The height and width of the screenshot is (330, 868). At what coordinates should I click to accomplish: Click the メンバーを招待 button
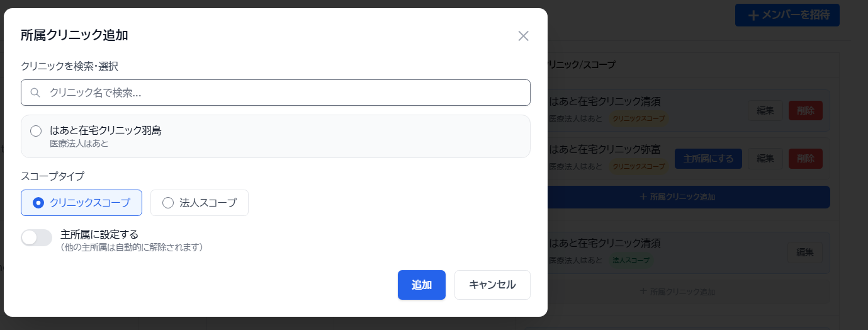click(x=787, y=15)
